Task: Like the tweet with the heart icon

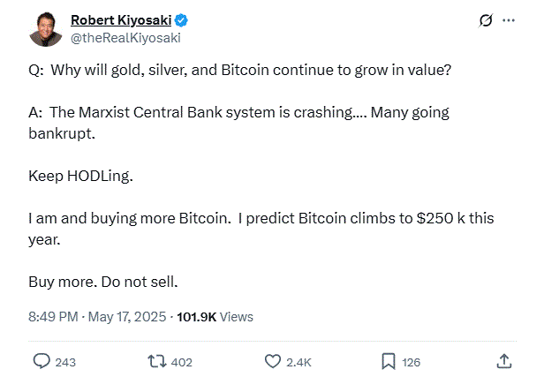Action: click(273, 361)
